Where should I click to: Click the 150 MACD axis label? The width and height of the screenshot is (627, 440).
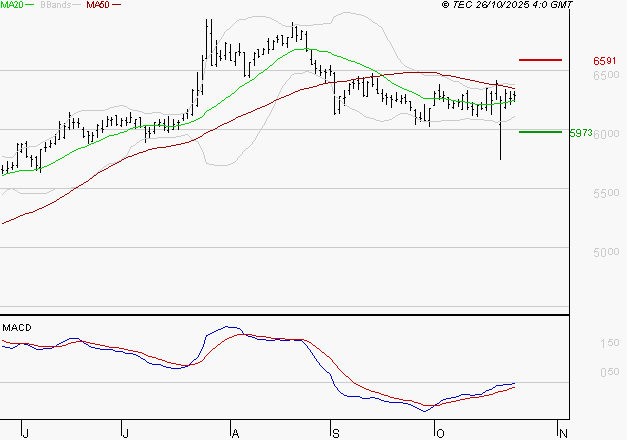click(580, 343)
